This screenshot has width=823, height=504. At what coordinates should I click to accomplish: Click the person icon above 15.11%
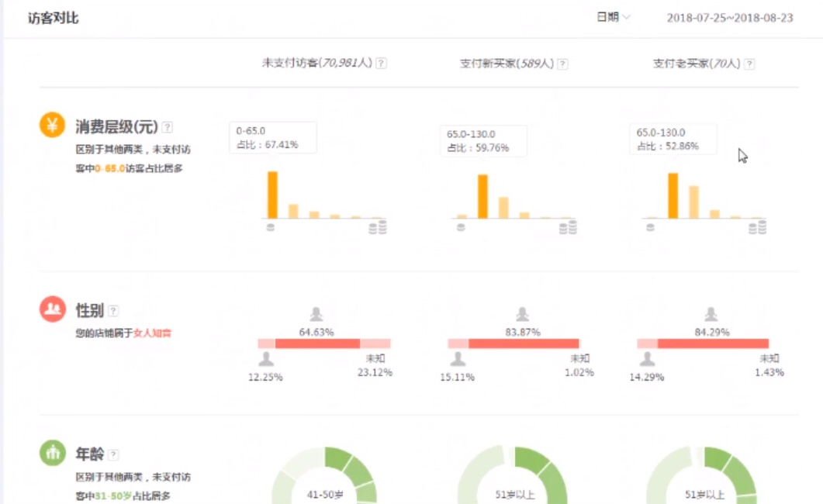coord(458,359)
